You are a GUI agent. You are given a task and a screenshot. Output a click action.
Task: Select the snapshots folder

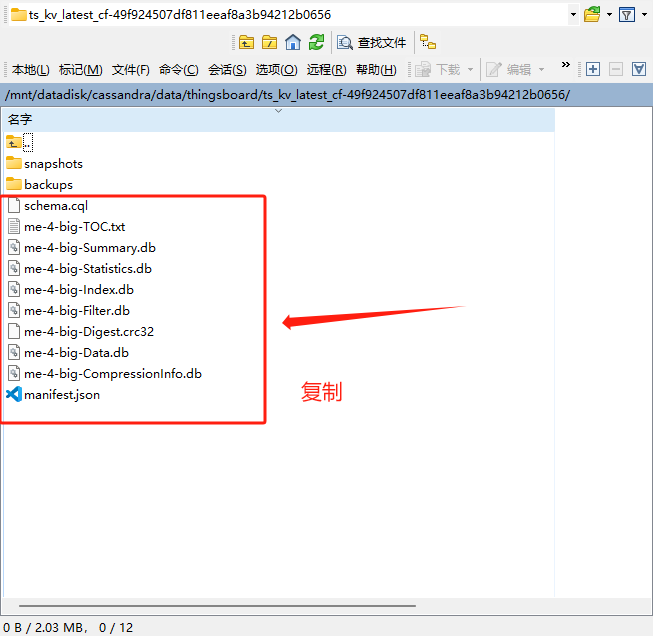(x=45, y=164)
